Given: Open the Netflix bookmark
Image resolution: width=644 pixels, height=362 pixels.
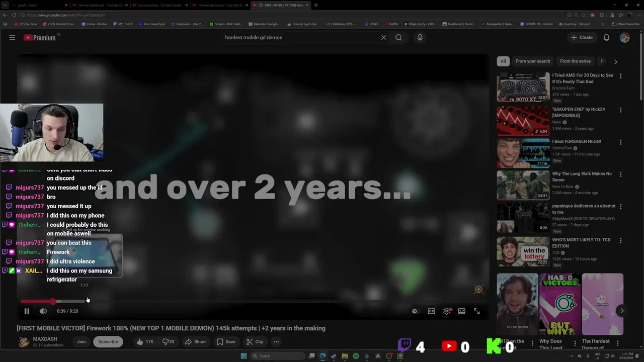Looking at the screenshot, I should click(x=390, y=24).
